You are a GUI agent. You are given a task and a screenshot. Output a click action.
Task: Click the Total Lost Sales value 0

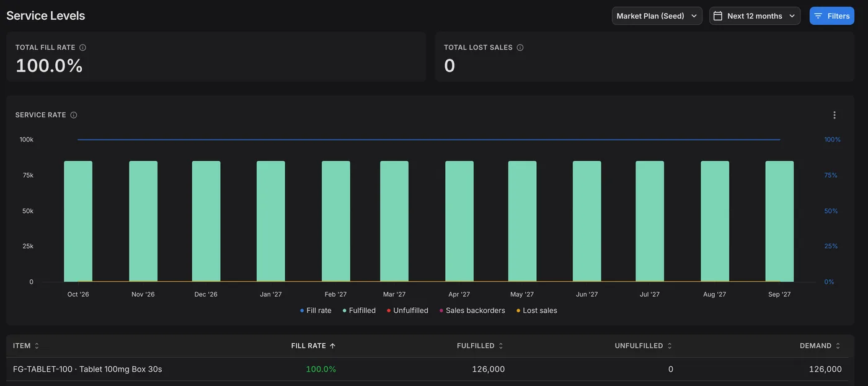tap(449, 66)
